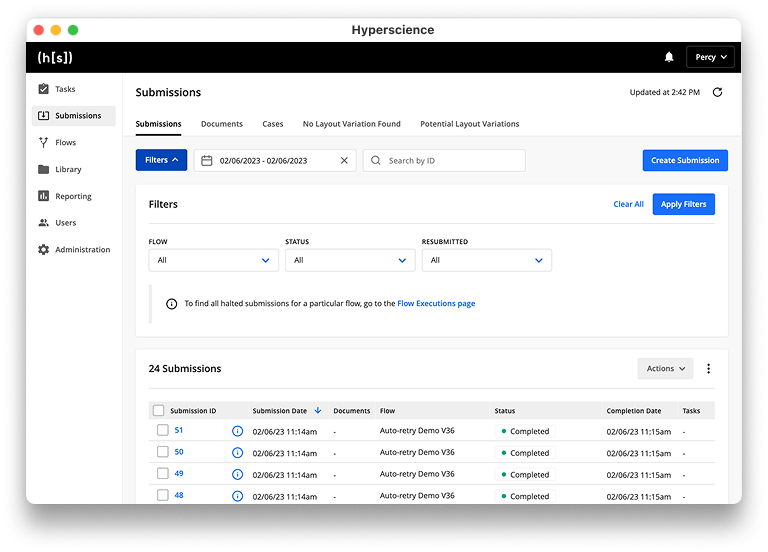Open submission ID 49 link
The width and height of the screenshot is (768, 552).
tap(179, 473)
